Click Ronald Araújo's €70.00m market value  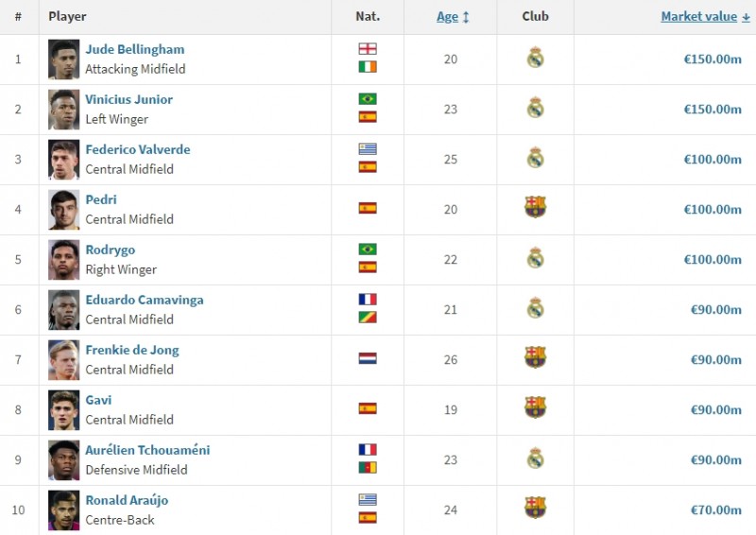pos(715,509)
